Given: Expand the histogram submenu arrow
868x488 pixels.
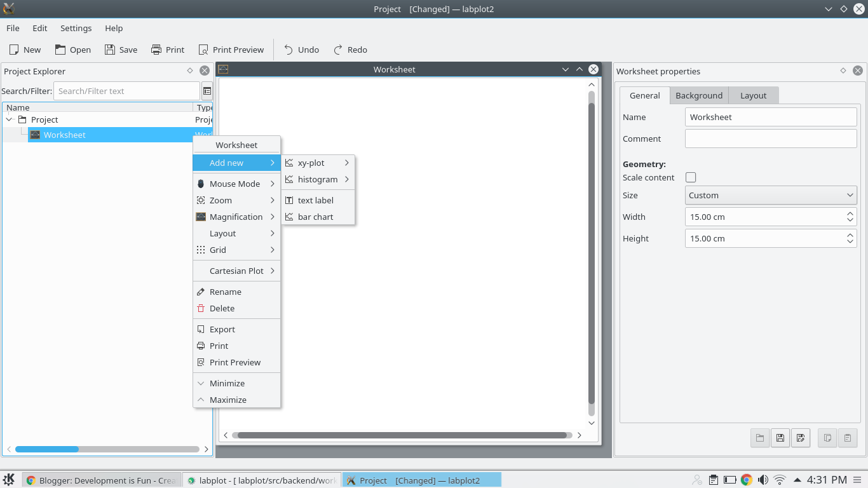Looking at the screenshot, I should (347, 179).
